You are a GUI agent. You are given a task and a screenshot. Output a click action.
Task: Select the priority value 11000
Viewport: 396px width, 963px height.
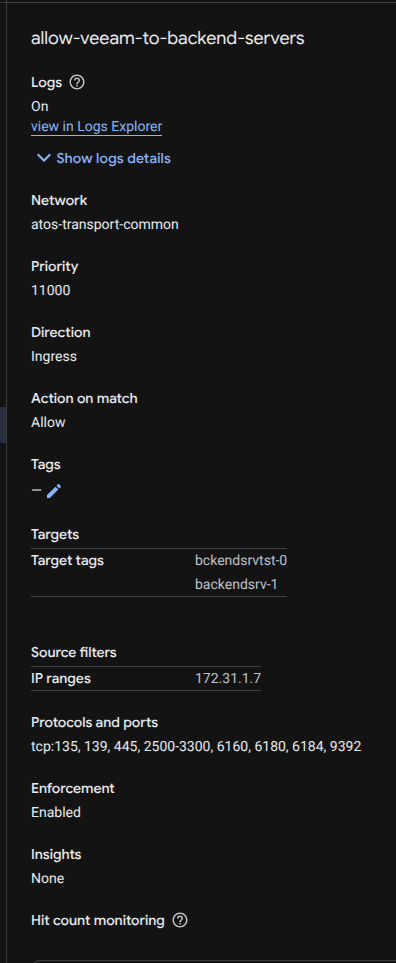(51, 290)
